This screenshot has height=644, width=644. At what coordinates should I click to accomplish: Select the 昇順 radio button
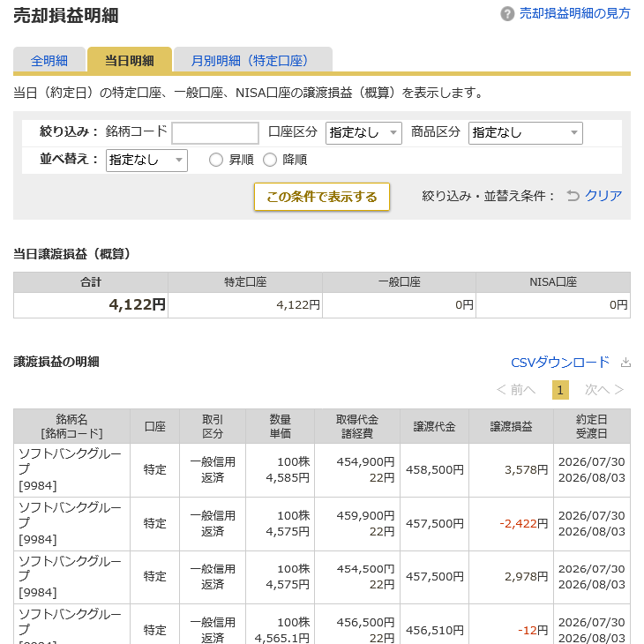(216, 160)
